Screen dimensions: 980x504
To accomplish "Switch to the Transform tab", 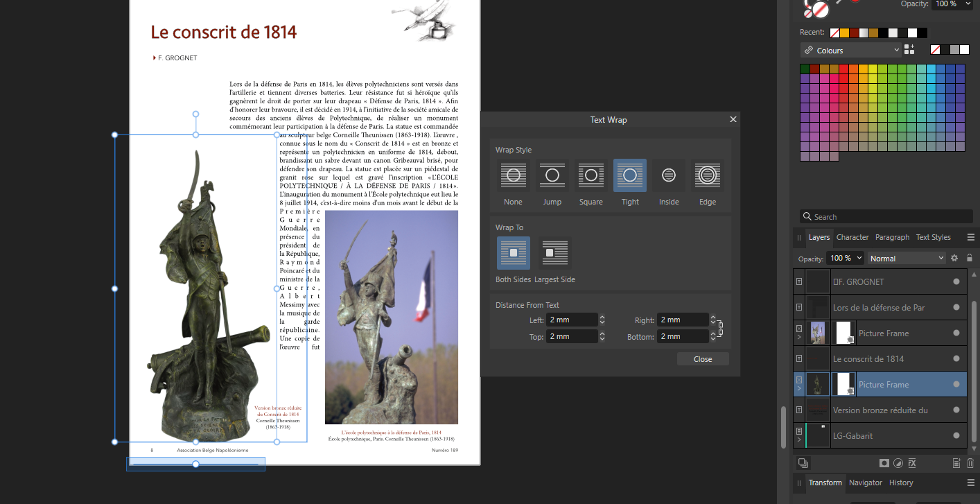I will [825, 483].
